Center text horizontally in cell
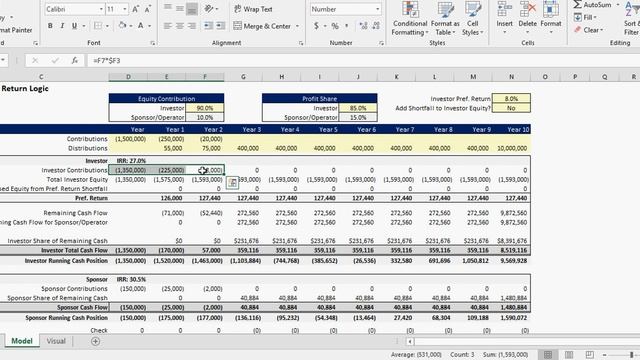640x360 pixels. [x=180, y=26]
